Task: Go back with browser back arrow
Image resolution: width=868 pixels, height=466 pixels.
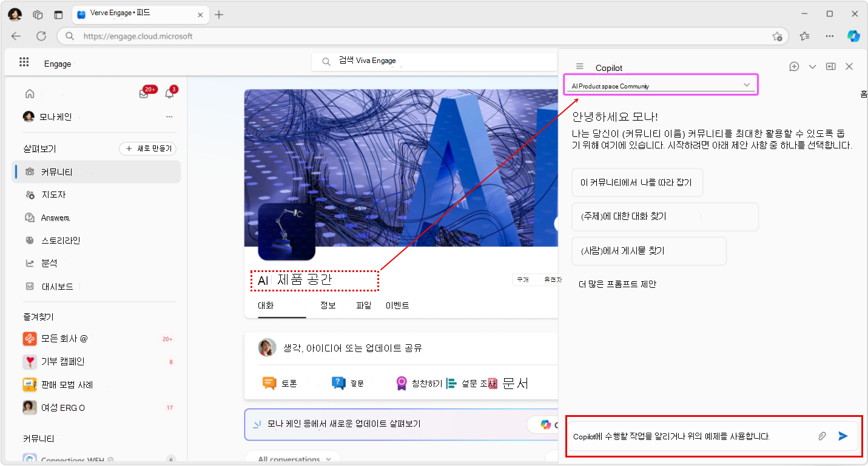Action: click(16, 36)
